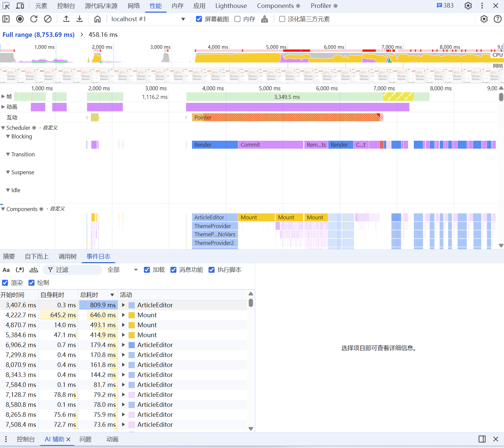This screenshot has height=448, width=504.
Task: Open the DevTools more options menu
Action: pyautogui.click(x=482, y=6)
